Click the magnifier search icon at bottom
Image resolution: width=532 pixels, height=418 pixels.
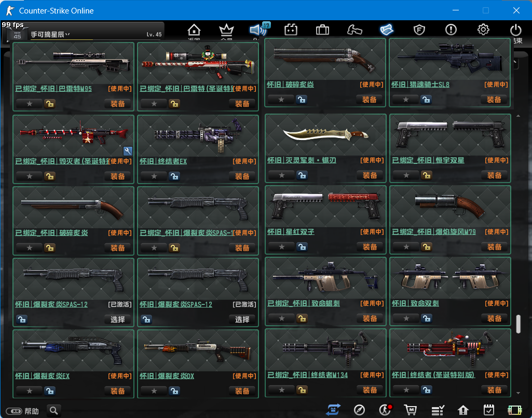[53, 411]
